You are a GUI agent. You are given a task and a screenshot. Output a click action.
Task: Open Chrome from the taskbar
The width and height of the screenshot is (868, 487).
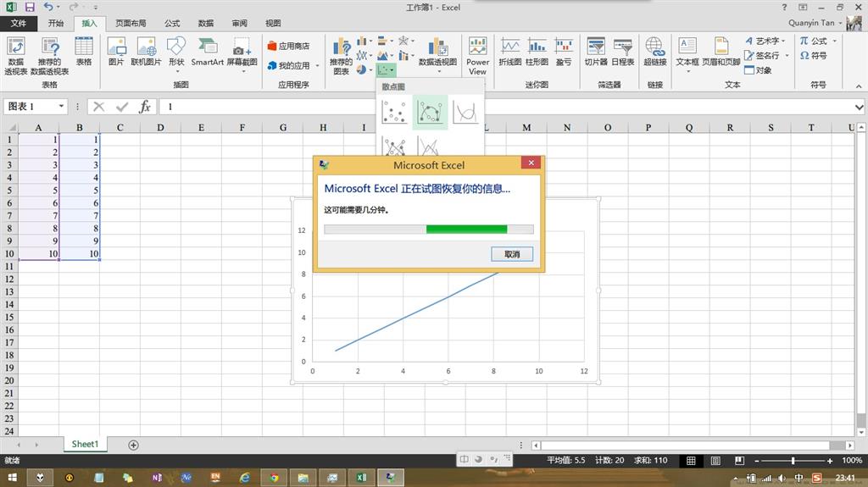tap(274, 478)
